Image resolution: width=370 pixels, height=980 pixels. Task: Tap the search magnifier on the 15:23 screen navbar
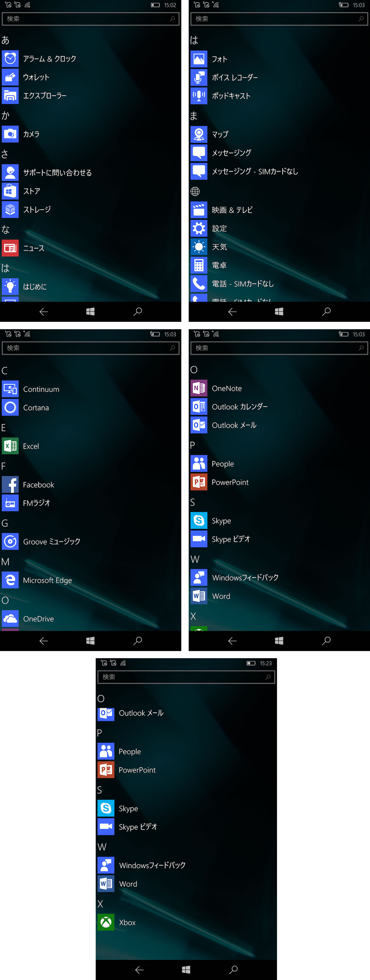coord(233,970)
